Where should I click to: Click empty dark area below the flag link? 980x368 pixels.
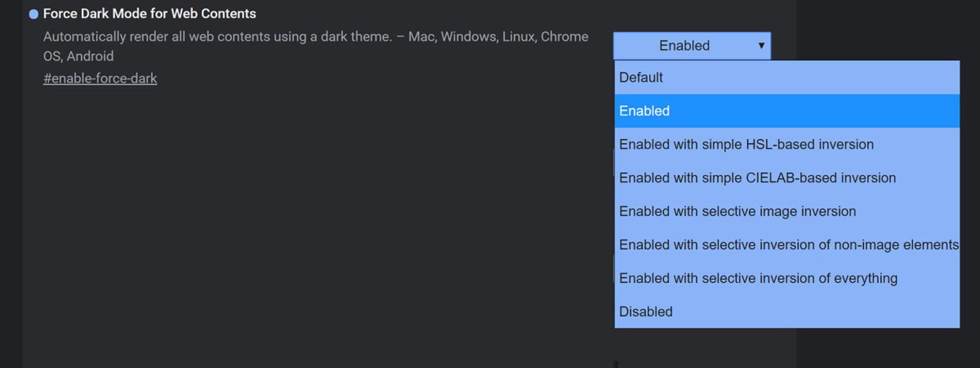coord(306,220)
